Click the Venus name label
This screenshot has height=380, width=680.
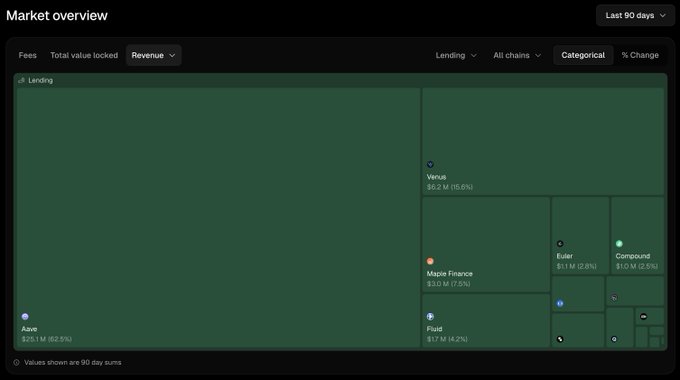[x=436, y=177]
